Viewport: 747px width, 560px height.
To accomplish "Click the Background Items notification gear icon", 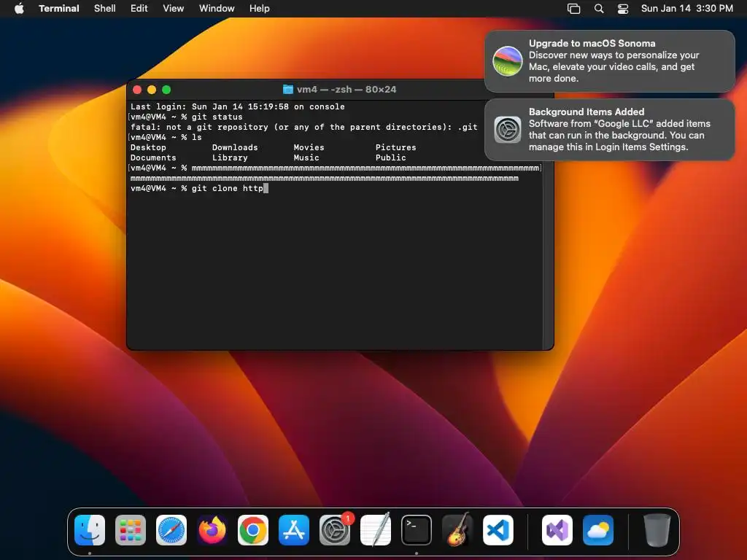I will coord(508,130).
